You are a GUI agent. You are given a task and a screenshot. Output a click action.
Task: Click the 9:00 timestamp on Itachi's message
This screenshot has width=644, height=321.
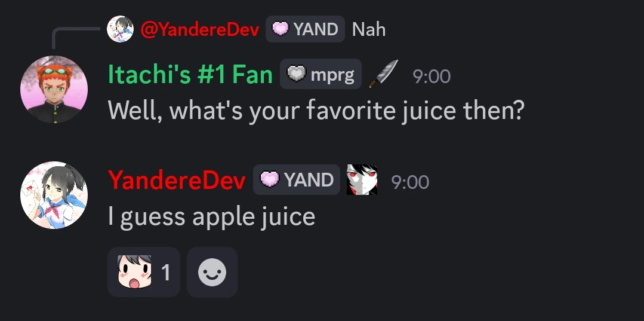432,76
